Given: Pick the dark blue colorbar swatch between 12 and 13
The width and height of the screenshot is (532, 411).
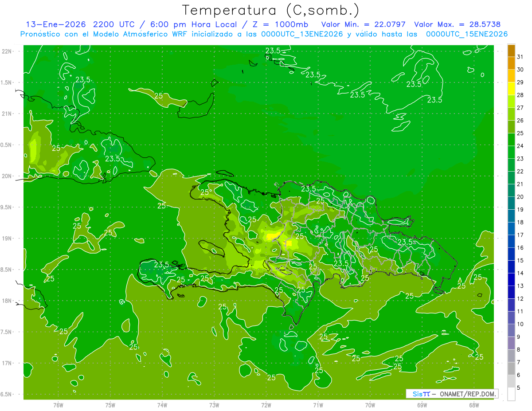Looking at the screenshot, I should tap(511, 293).
